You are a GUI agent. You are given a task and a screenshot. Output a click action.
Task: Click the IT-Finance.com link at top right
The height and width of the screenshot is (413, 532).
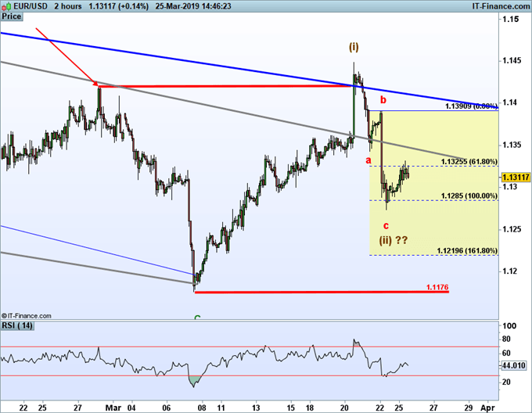pyautogui.click(x=501, y=6)
